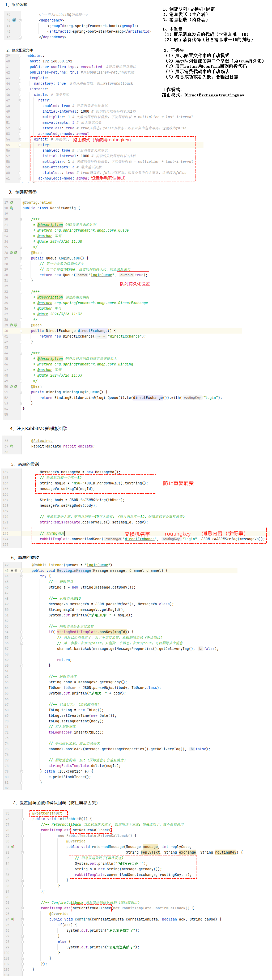Collapse the dependency tag fold marker in pom
The width and height of the screenshot is (272, 980).
coord(20,20)
